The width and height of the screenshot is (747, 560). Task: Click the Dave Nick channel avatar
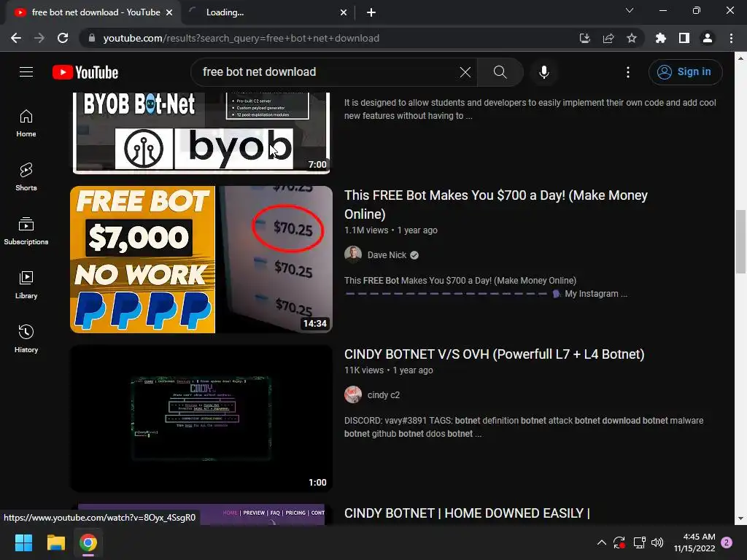click(353, 254)
